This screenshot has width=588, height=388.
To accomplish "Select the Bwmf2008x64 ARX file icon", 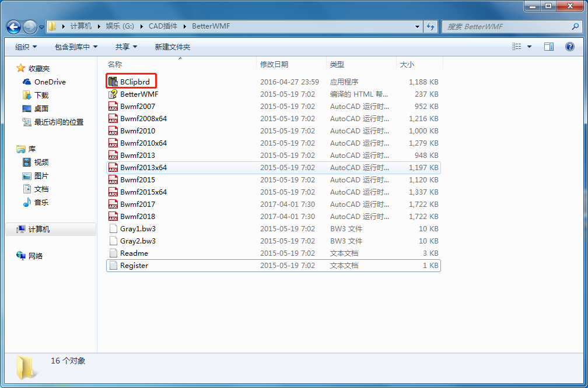I will tap(113, 119).
